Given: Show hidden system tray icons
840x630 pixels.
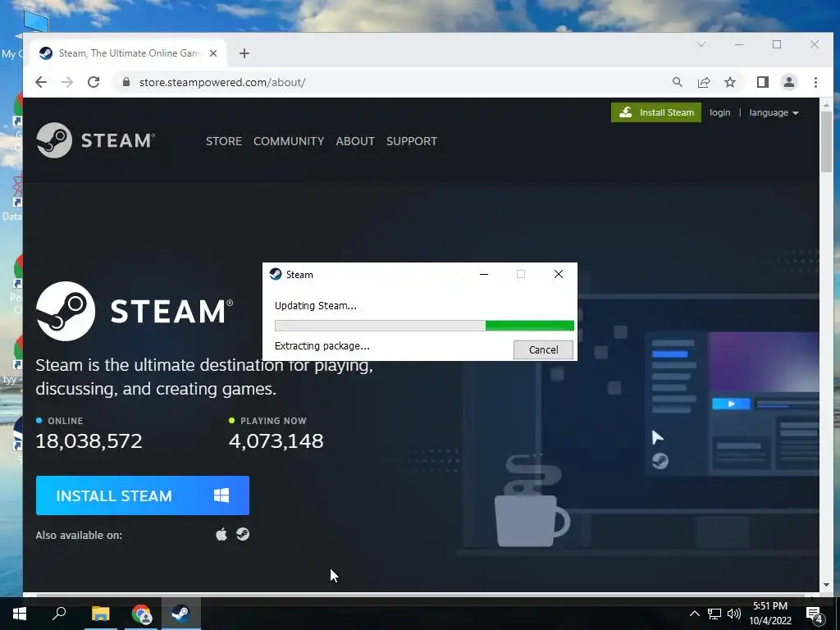Looking at the screenshot, I should click(694, 614).
